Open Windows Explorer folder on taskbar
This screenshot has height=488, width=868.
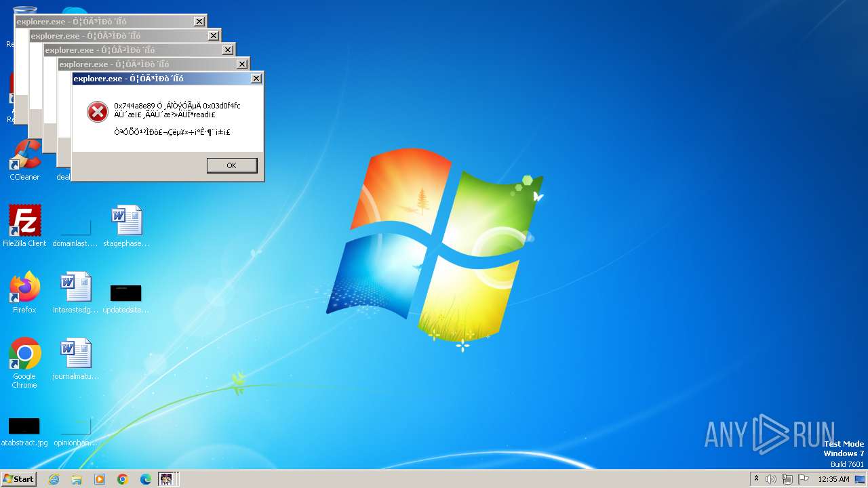tap(77, 479)
